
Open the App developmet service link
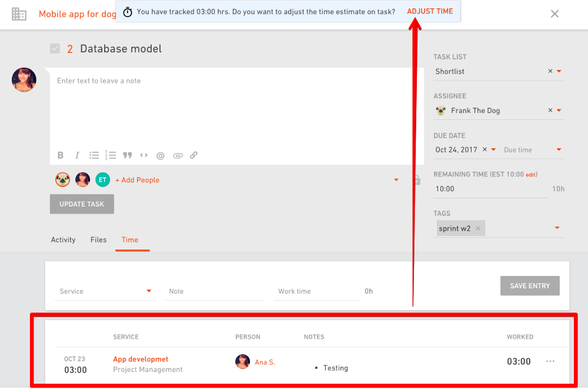(141, 359)
